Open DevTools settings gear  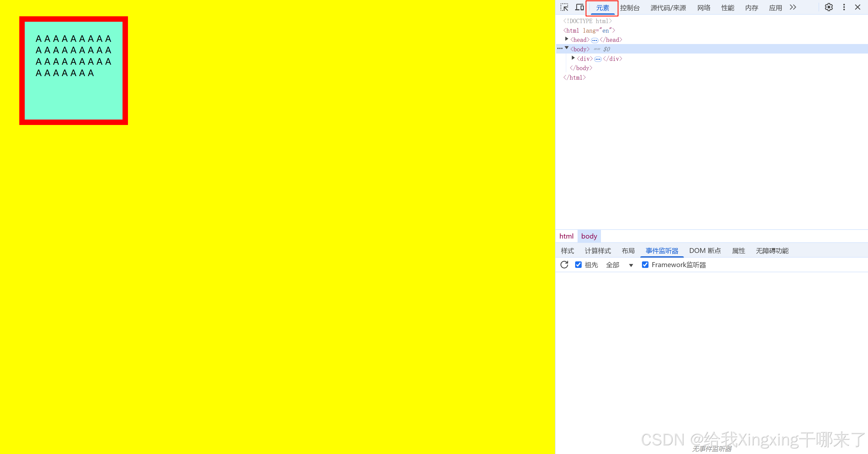coord(829,7)
